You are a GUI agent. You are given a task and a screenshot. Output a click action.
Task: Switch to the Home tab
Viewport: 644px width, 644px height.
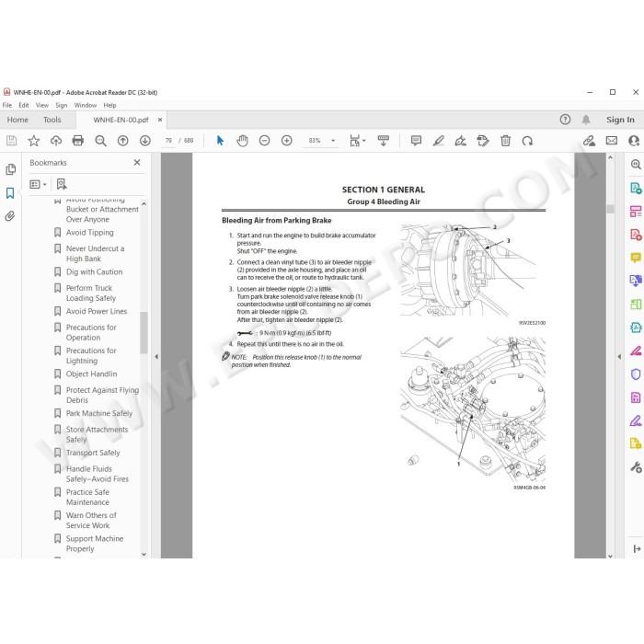click(x=17, y=120)
